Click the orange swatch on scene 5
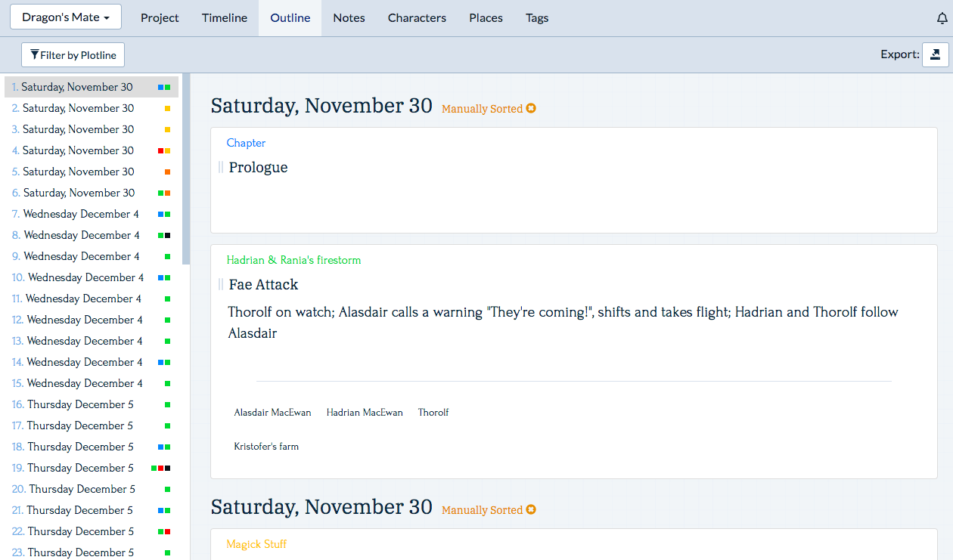 coord(167,172)
